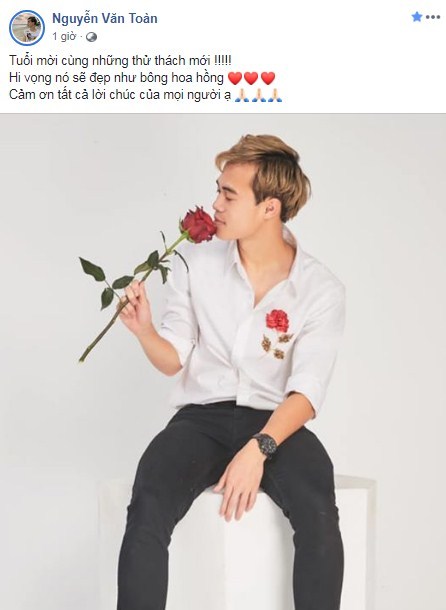Click the last red heart emoji
This screenshot has width=446, height=610.
(268, 78)
